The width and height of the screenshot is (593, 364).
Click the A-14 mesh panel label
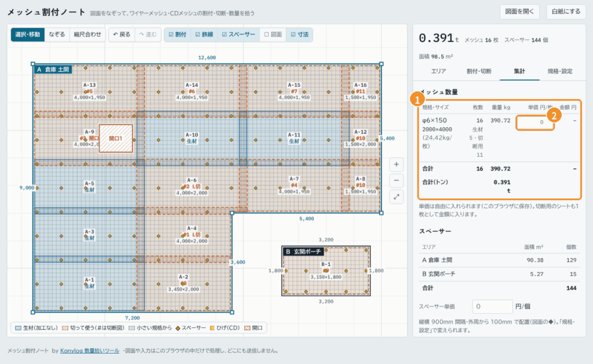point(192,91)
